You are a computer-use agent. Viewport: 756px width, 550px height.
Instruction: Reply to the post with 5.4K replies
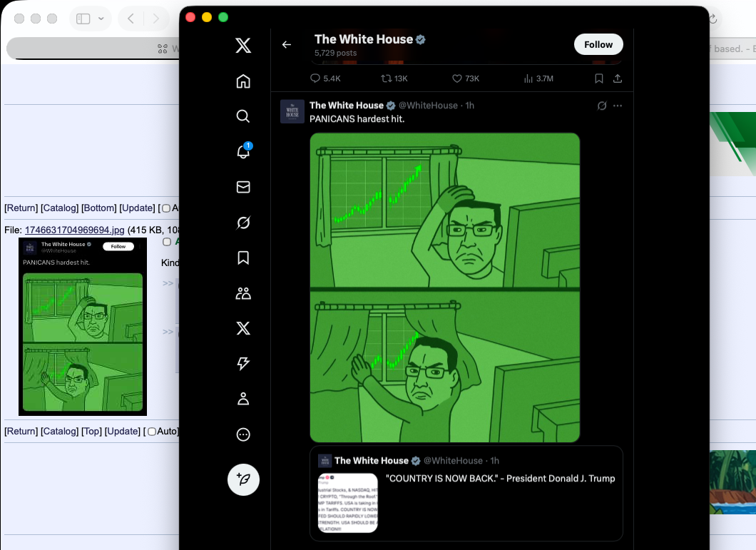[325, 78]
